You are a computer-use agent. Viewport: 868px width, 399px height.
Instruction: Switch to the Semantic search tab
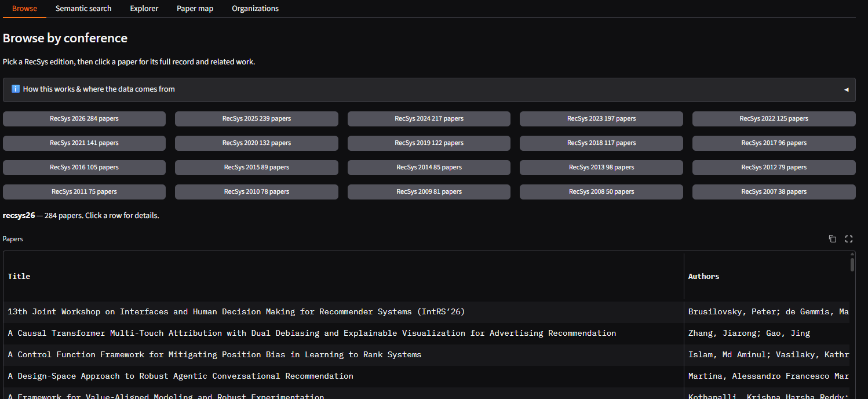83,9
